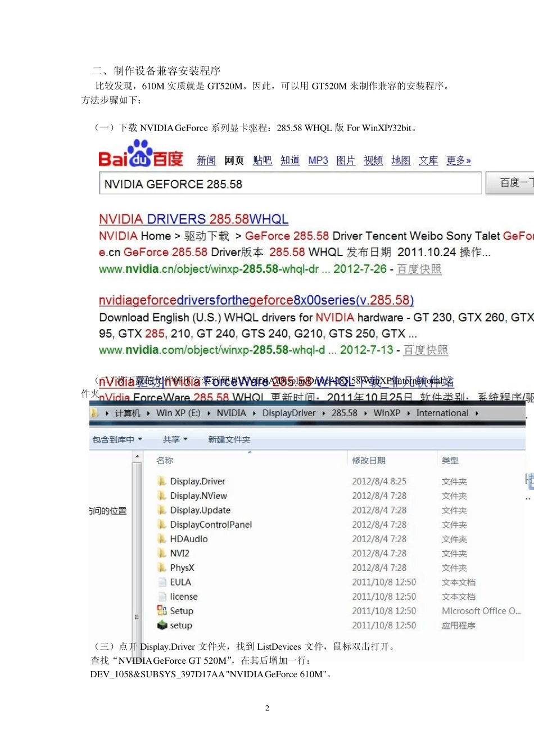Sort files by the 修改日期 column header
This screenshot has width=534, height=756.
369,460
